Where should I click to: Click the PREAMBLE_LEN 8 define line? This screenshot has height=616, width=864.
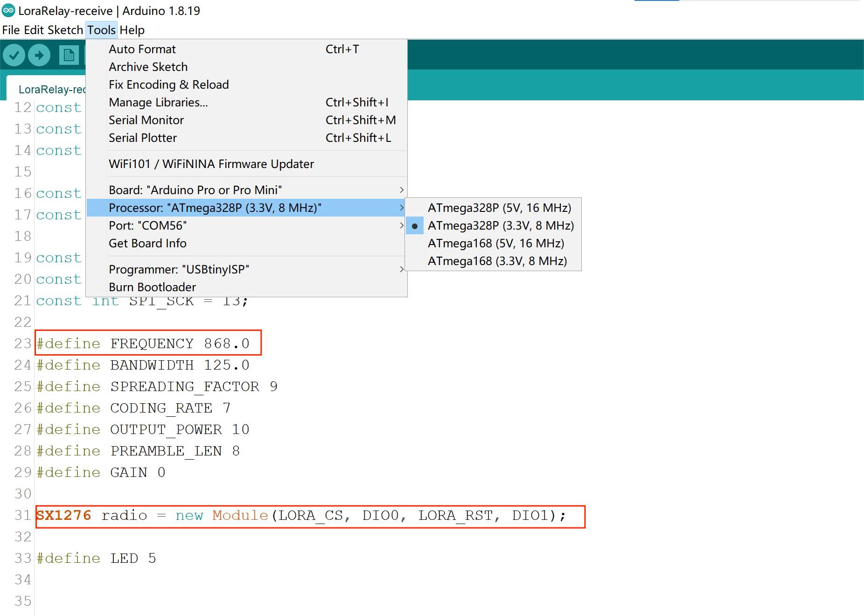tap(138, 451)
